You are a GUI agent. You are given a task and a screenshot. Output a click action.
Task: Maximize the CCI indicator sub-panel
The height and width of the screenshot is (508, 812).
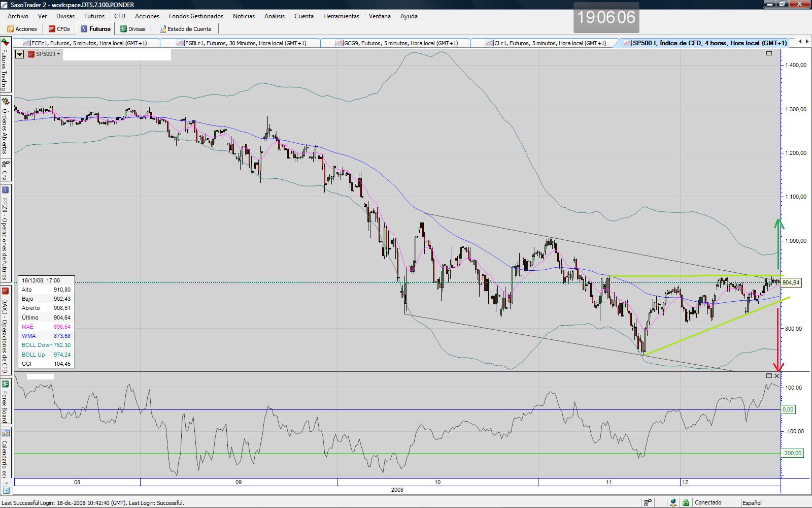pos(769,375)
